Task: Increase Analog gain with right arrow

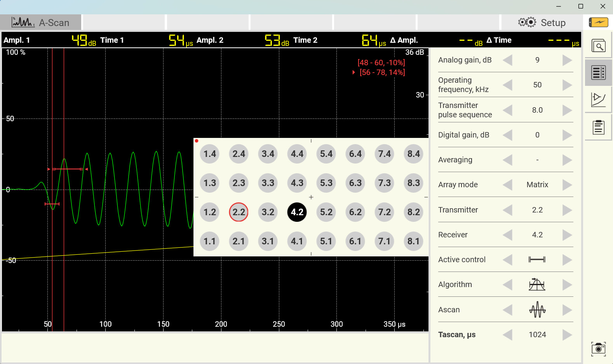Action: click(x=567, y=60)
